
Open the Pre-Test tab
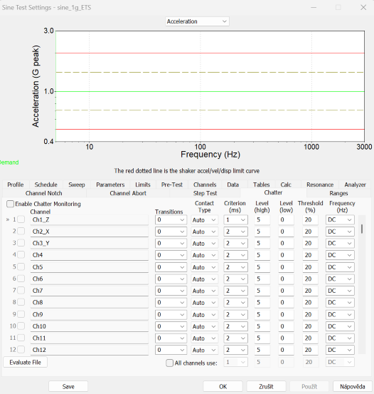point(172,185)
